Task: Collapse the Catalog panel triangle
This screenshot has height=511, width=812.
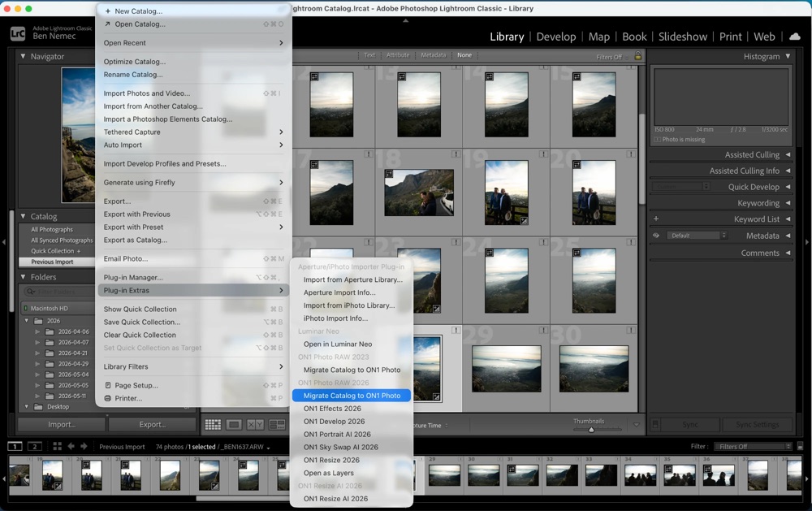Action: coord(23,216)
